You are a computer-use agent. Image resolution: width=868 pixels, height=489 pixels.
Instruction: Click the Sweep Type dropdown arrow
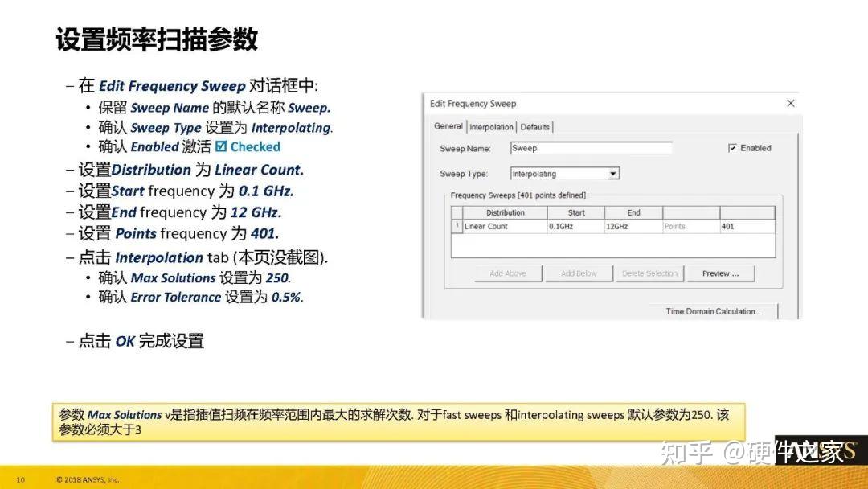(x=614, y=173)
